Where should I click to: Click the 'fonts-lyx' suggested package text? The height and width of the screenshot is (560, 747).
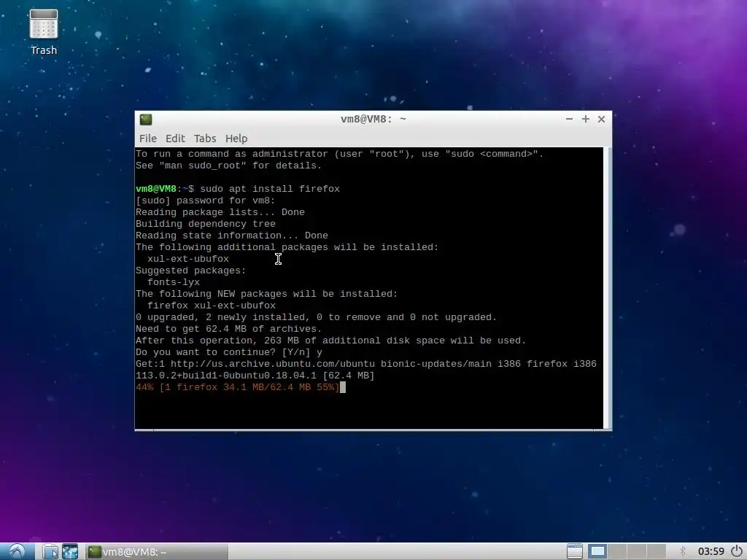174,282
